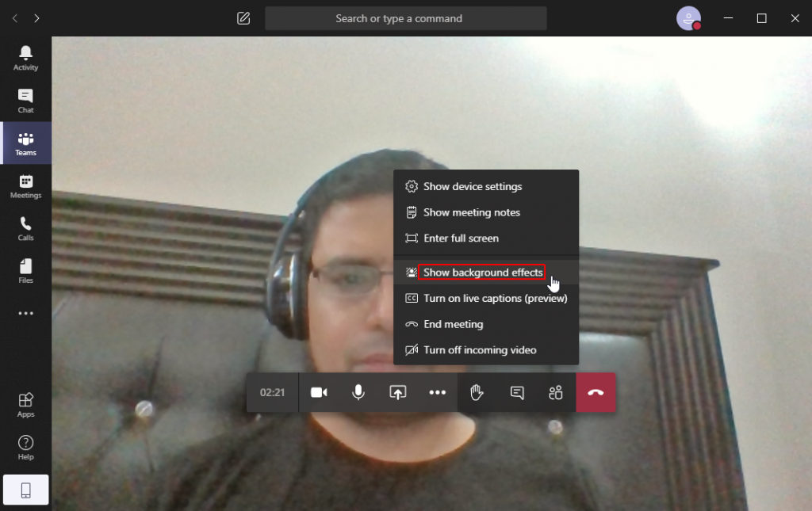Mute the microphone

point(358,392)
